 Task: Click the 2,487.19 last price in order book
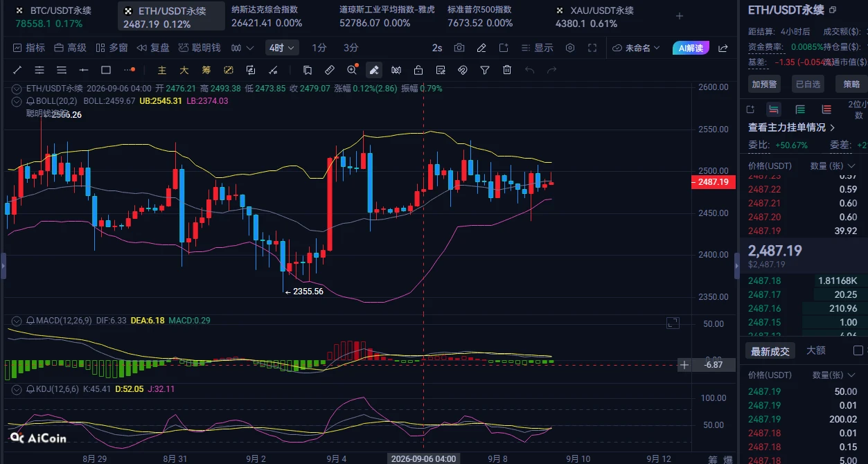775,251
